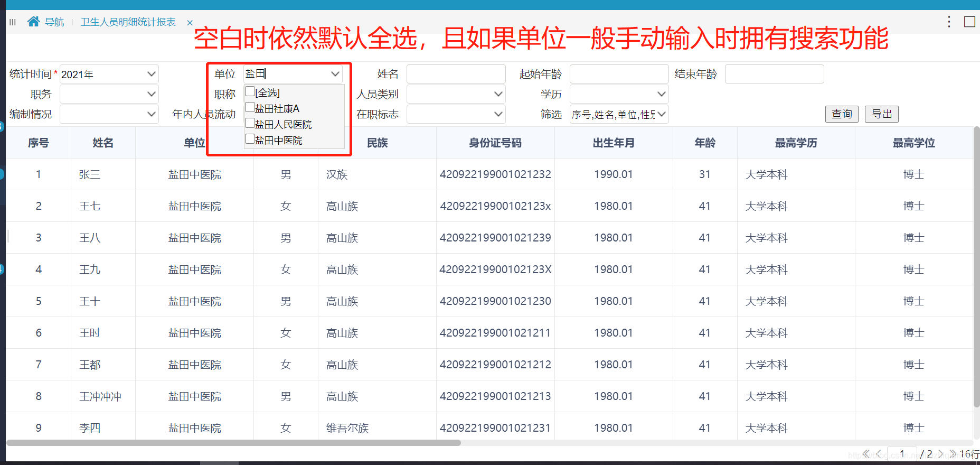Click ID number 420922199001021232
Viewport: 980px width, 465px height.
coord(495,174)
